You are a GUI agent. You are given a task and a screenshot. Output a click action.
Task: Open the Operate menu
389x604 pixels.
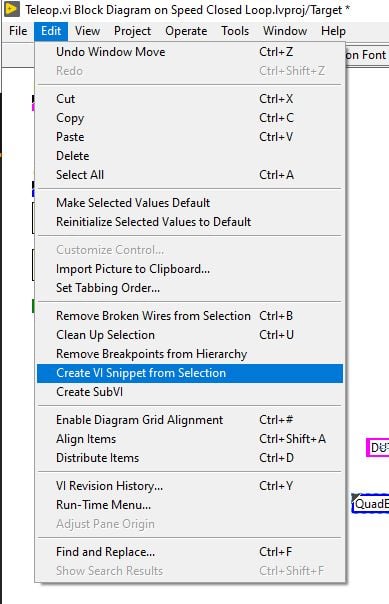(x=186, y=31)
